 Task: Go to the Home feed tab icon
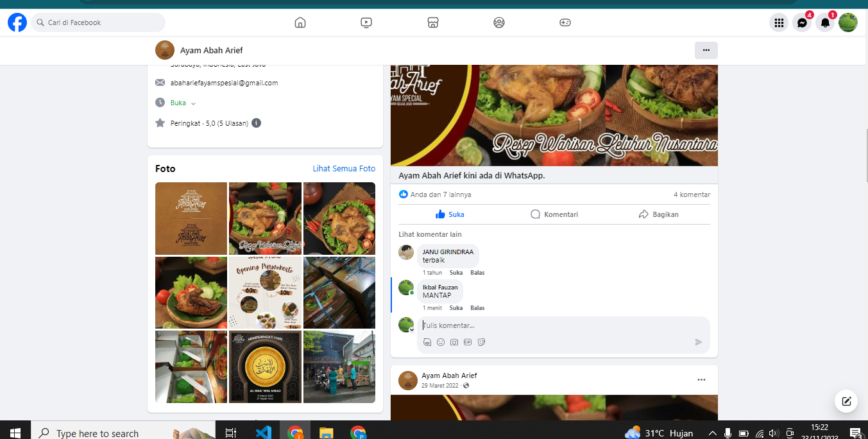point(300,22)
